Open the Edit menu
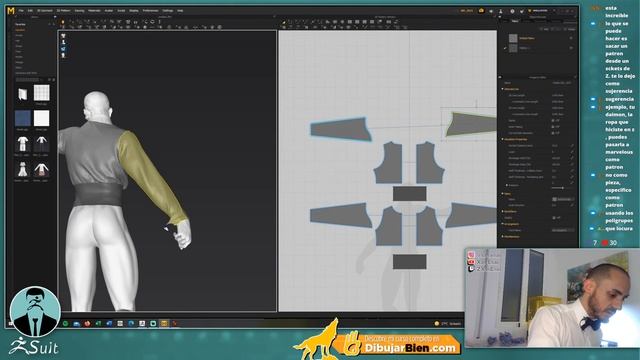640x360 pixels. click(x=30, y=11)
